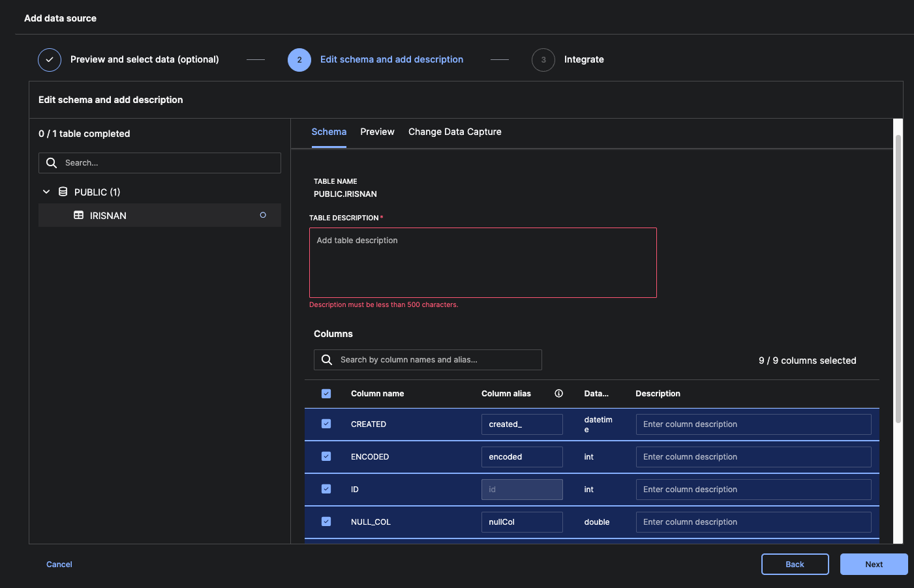Click the Cancel link
Image resolution: width=914 pixels, height=588 pixels.
pos(59,565)
